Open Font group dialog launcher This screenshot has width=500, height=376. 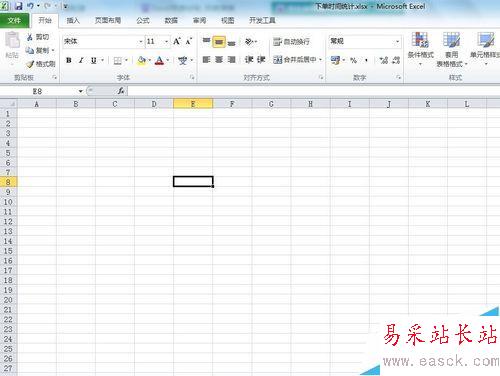coord(192,77)
